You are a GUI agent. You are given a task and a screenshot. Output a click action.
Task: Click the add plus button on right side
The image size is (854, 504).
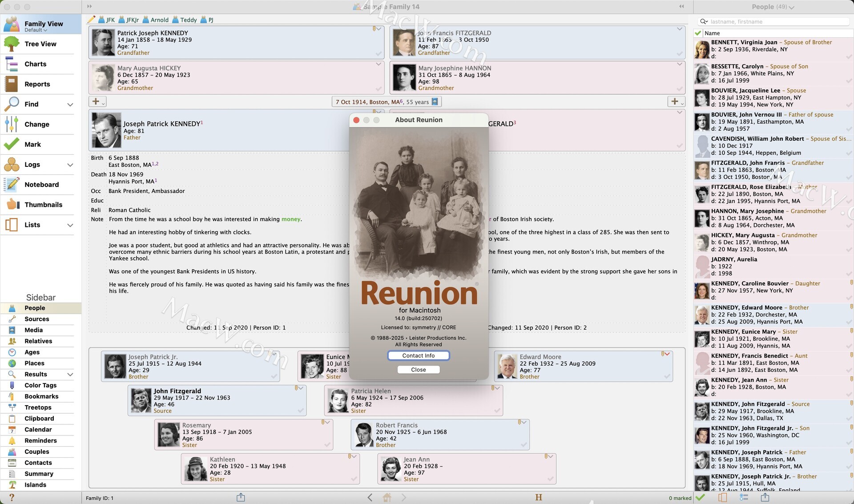point(676,102)
